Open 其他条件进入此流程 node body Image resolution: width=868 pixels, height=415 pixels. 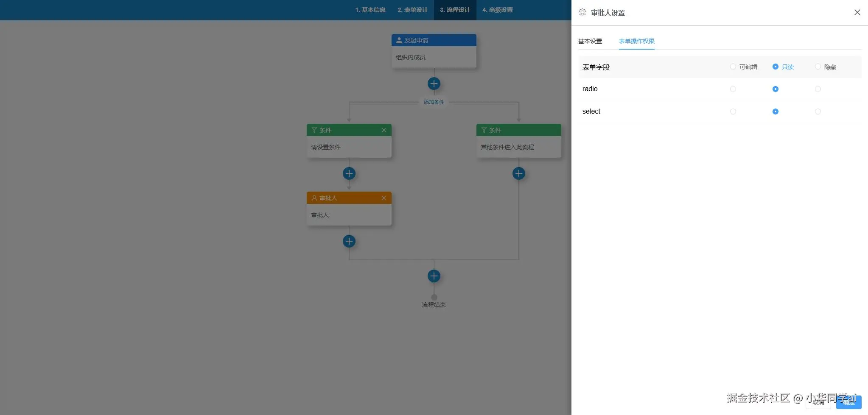(518, 147)
